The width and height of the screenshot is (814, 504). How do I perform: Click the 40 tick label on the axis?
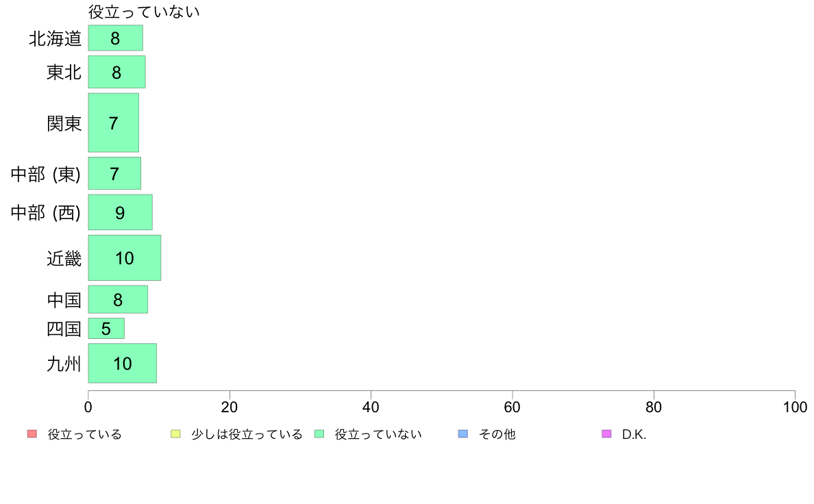(x=371, y=407)
